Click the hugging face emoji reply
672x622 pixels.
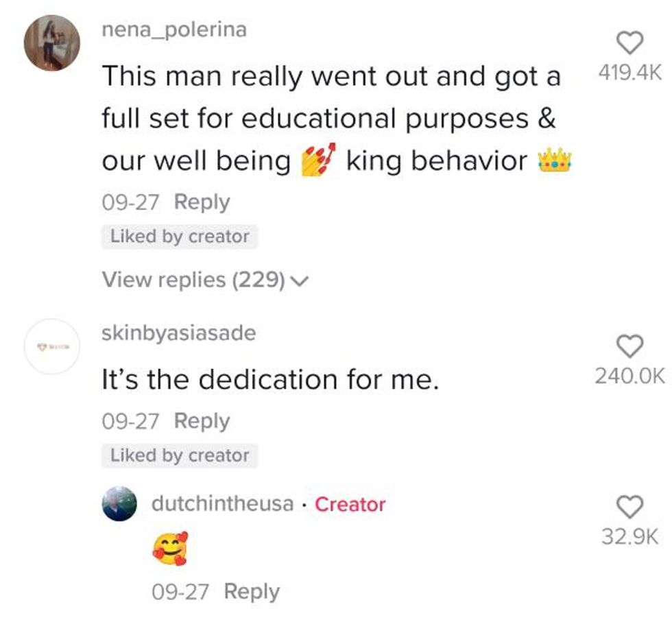coord(170,549)
